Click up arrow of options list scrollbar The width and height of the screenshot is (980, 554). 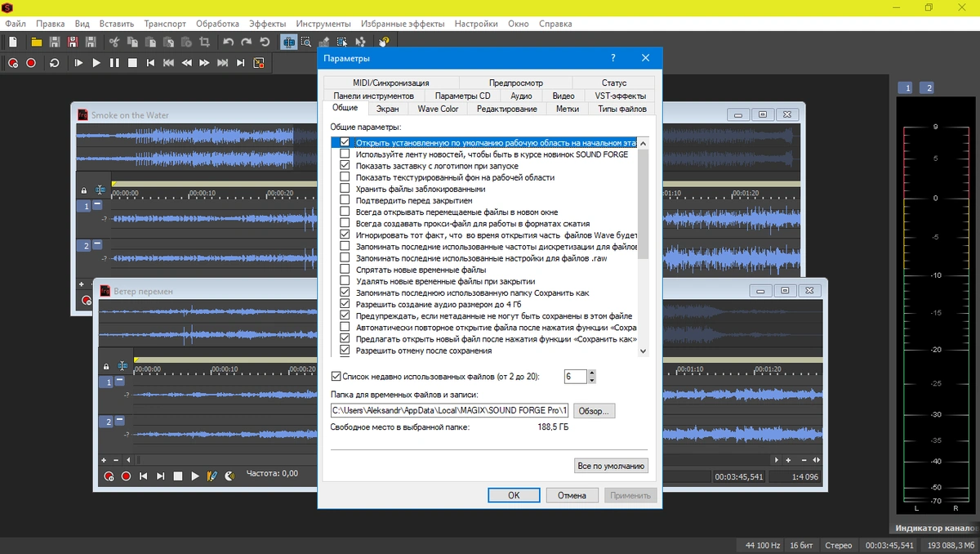coord(643,143)
